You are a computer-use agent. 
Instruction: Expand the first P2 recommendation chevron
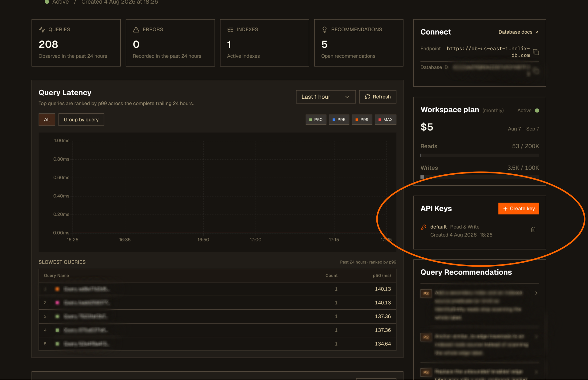[x=536, y=293]
